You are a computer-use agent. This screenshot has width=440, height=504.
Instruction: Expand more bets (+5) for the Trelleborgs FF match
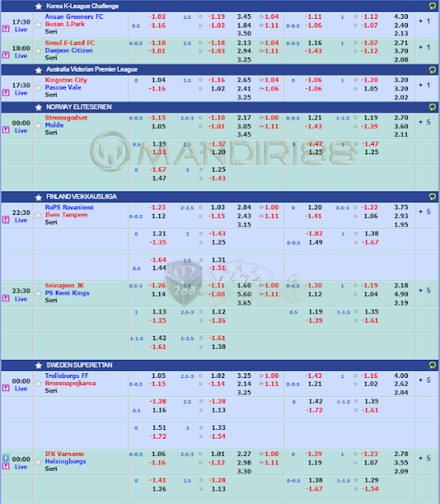(x=424, y=380)
